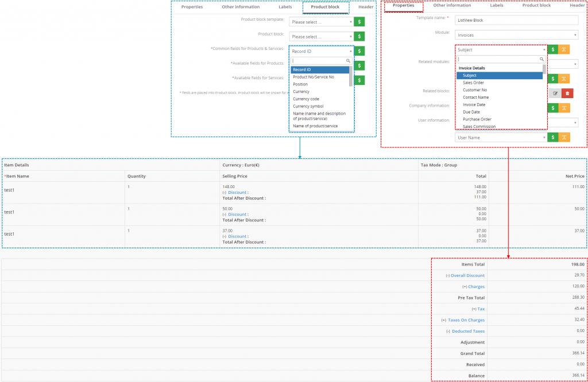The width and height of the screenshot is (588, 382).
Task: Open the User Name dropdown
Action: [x=500, y=138]
